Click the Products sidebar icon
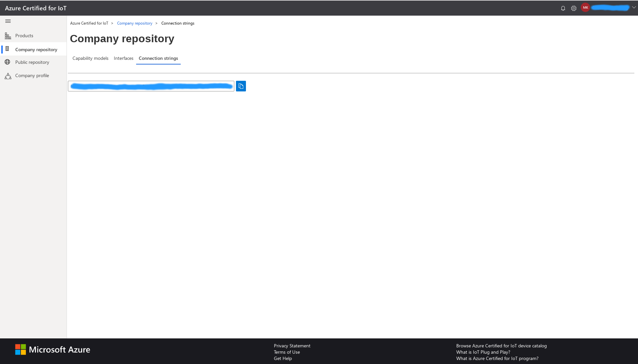Viewport: 638px width, 364px height. 8,36
